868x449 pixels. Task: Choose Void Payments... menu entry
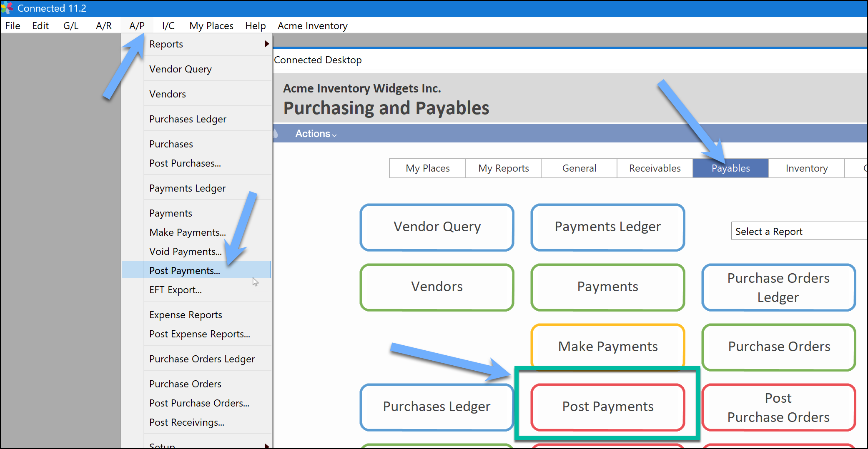(196, 252)
